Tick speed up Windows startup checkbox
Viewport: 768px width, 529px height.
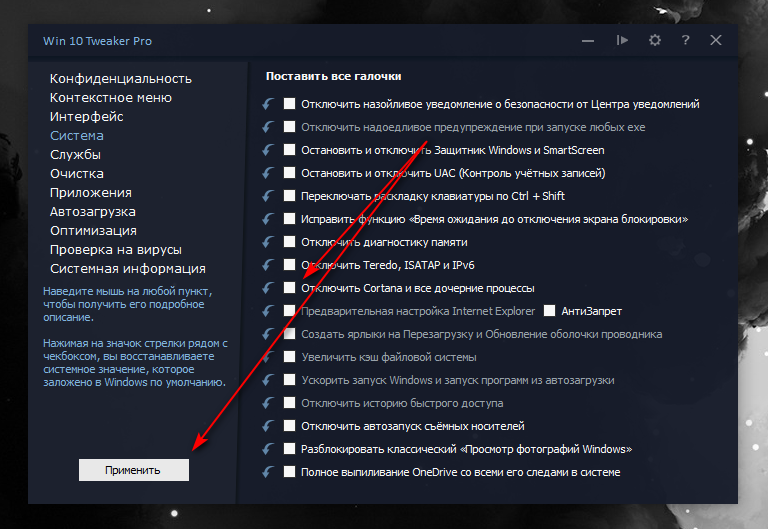tap(289, 380)
